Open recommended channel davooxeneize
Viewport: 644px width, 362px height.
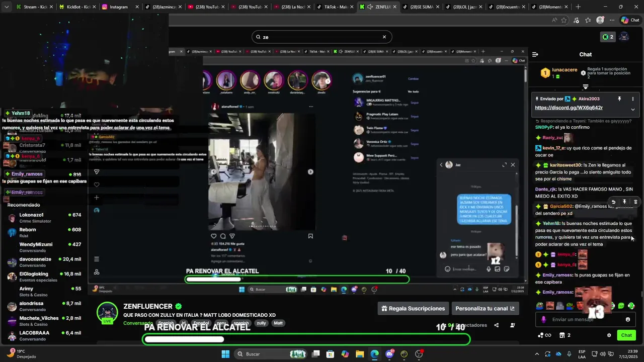44,262
